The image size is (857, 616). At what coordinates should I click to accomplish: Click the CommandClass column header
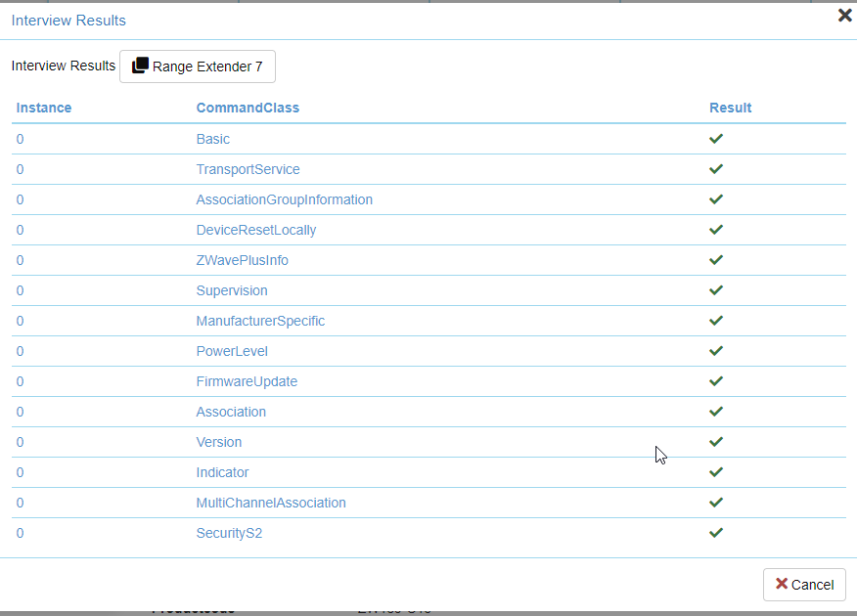point(248,108)
